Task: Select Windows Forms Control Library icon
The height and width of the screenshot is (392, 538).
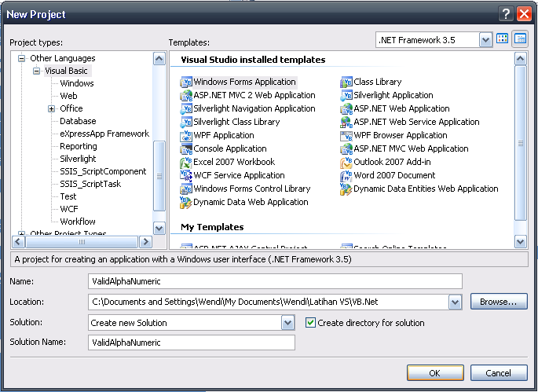Action: [186, 189]
